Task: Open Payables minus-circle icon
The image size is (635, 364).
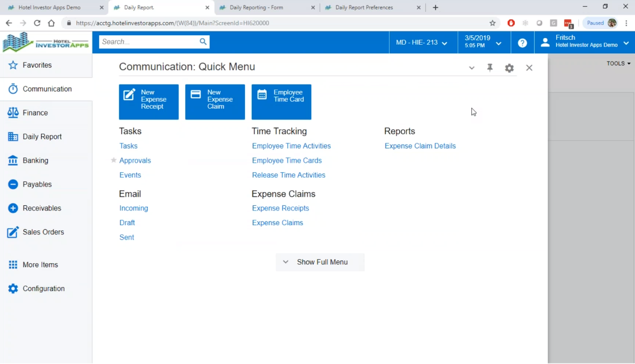Action: 13,184
